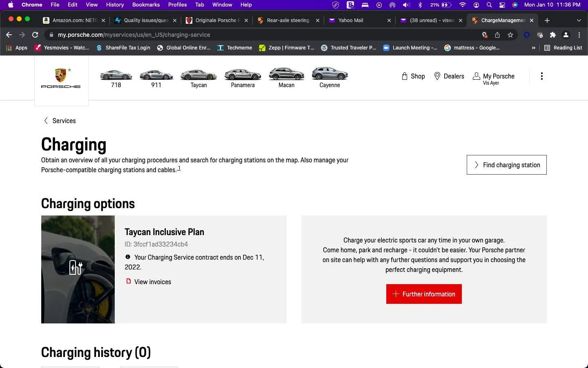Open the three-dot page menu on Porsche header
Image resolution: width=588 pixels, height=368 pixels.
(x=541, y=76)
